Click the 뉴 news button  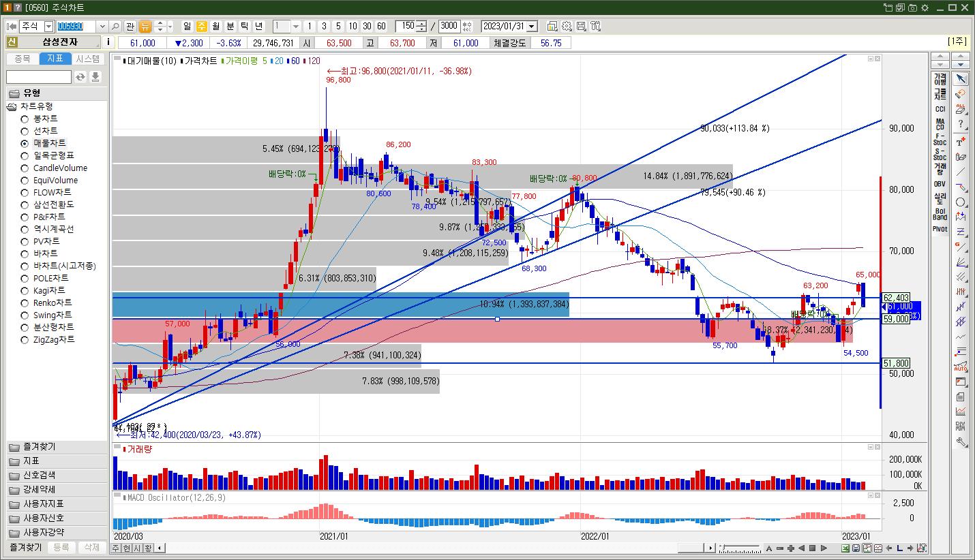[x=145, y=27]
